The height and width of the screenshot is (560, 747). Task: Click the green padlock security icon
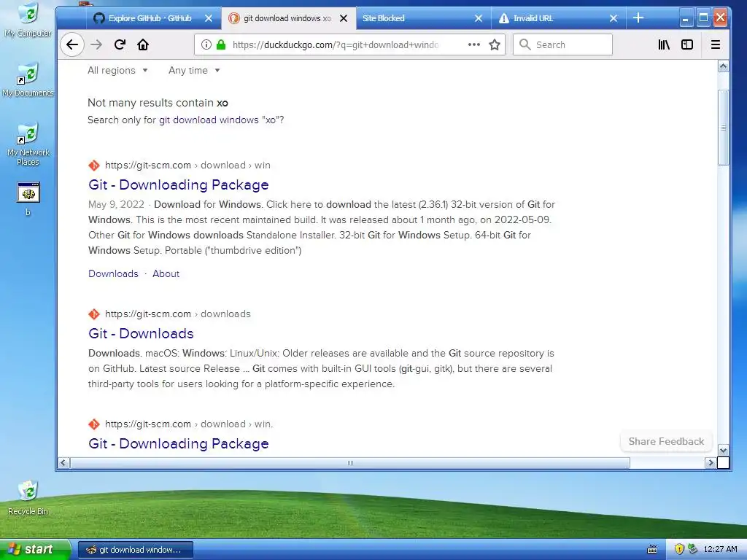coord(220,44)
